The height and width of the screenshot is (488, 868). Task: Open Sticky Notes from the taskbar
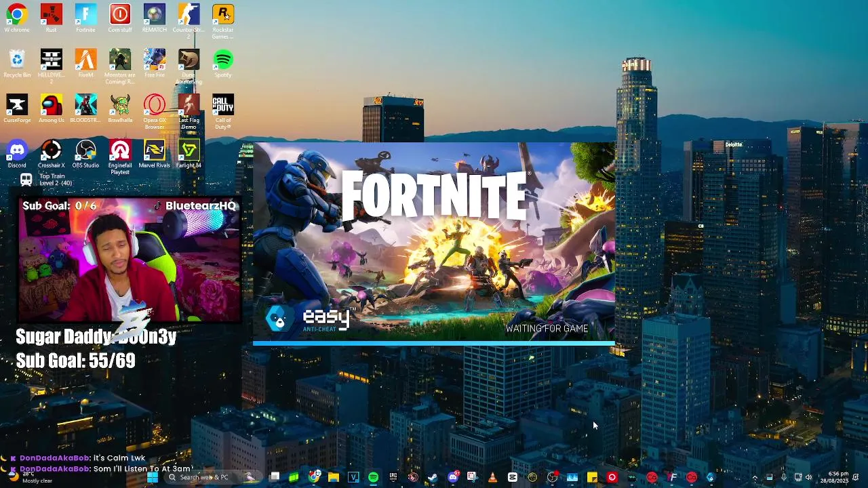point(591,477)
